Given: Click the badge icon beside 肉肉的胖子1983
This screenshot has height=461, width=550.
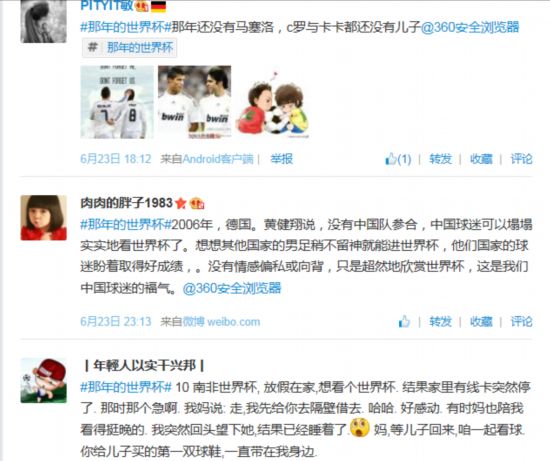Looking at the screenshot, I should click(x=196, y=203).
